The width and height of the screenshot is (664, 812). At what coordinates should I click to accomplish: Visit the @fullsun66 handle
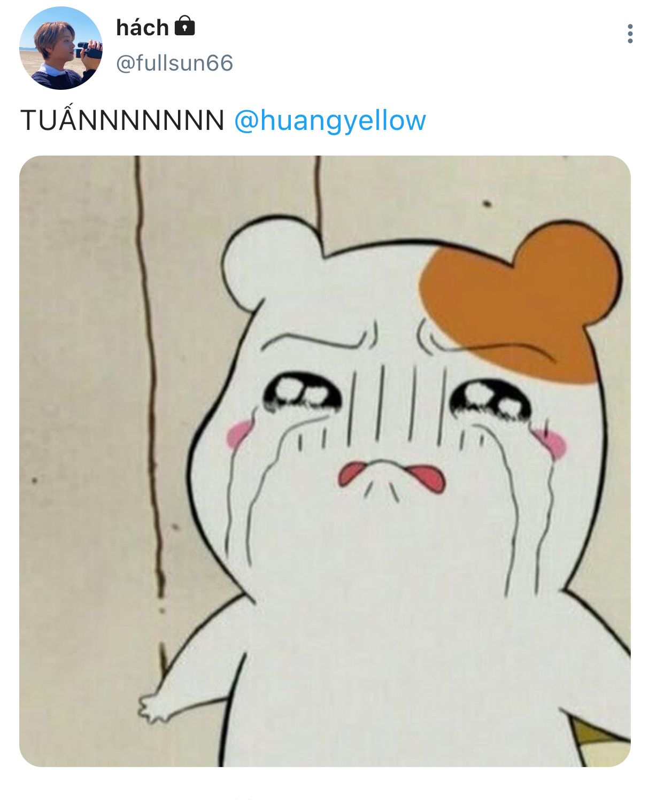(174, 63)
